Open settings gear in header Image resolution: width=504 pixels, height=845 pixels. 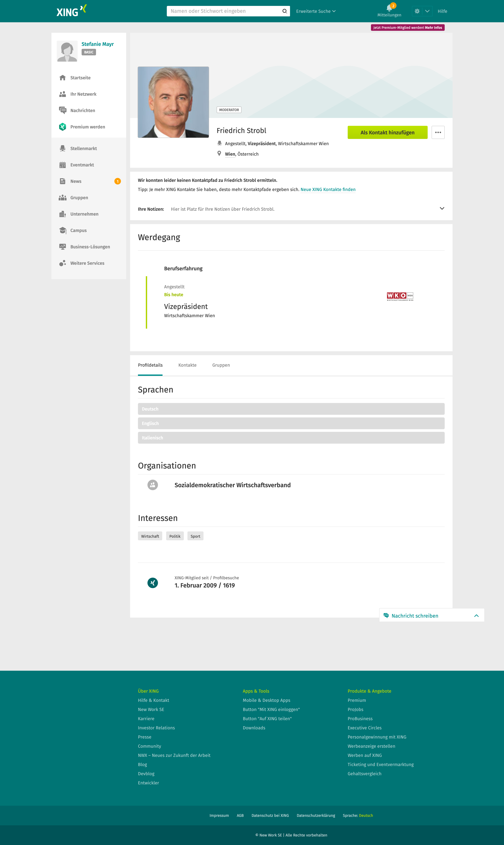[417, 11]
